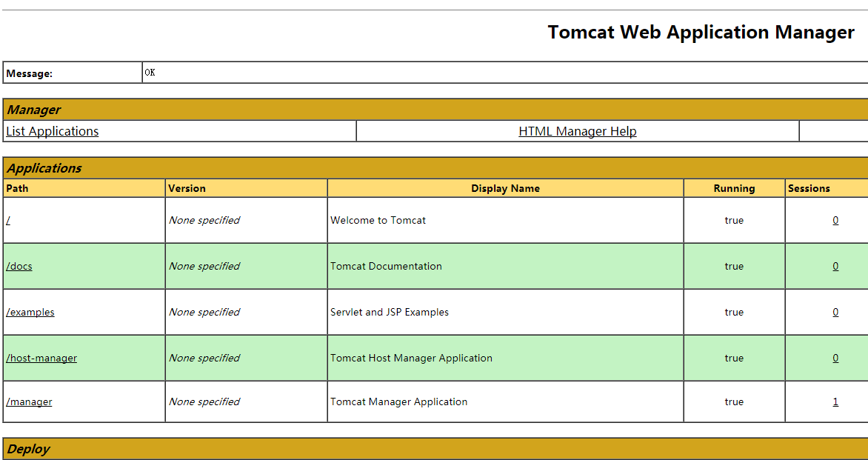
Task: Click "Tomcat Manager Application" display name
Action: click(399, 402)
